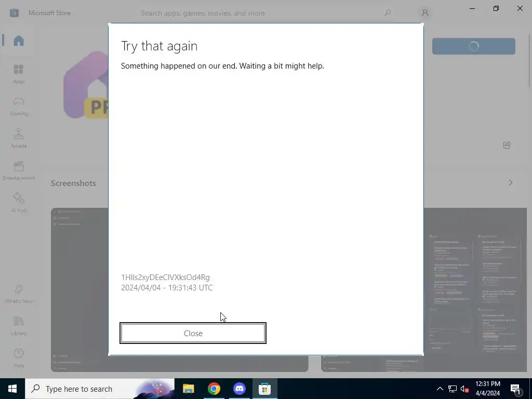The height and width of the screenshot is (399, 532).
Task: Launch Google Chrome from the taskbar
Action: pyautogui.click(x=214, y=389)
